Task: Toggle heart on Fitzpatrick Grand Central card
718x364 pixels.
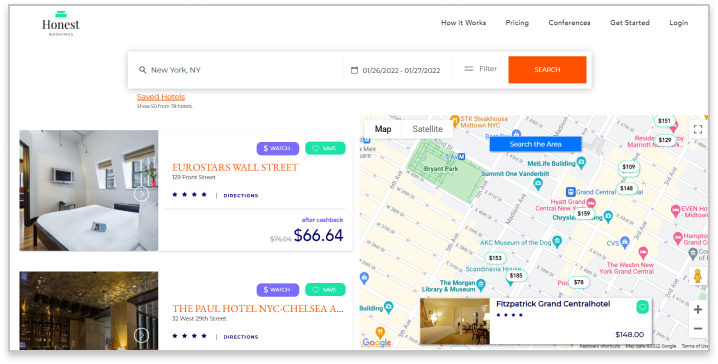Action: [x=642, y=307]
